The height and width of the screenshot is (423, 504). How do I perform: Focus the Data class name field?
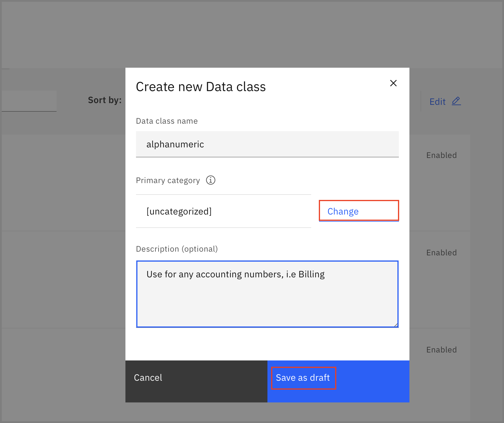coord(267,144)
